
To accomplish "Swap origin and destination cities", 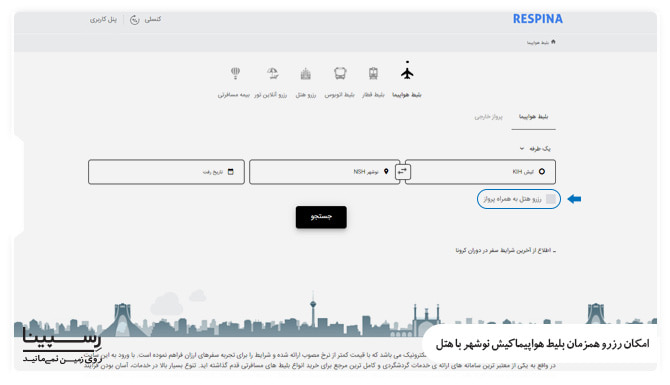I will click(402, 172).
